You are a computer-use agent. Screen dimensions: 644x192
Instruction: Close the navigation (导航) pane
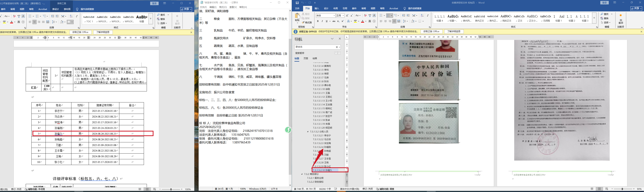coord(340,39)
